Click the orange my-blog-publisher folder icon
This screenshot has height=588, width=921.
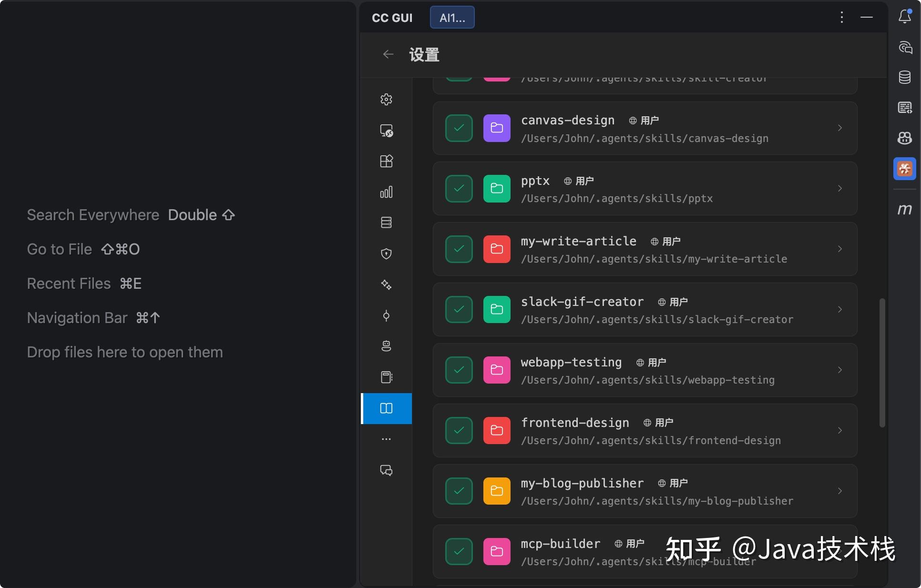pos(497,491)
